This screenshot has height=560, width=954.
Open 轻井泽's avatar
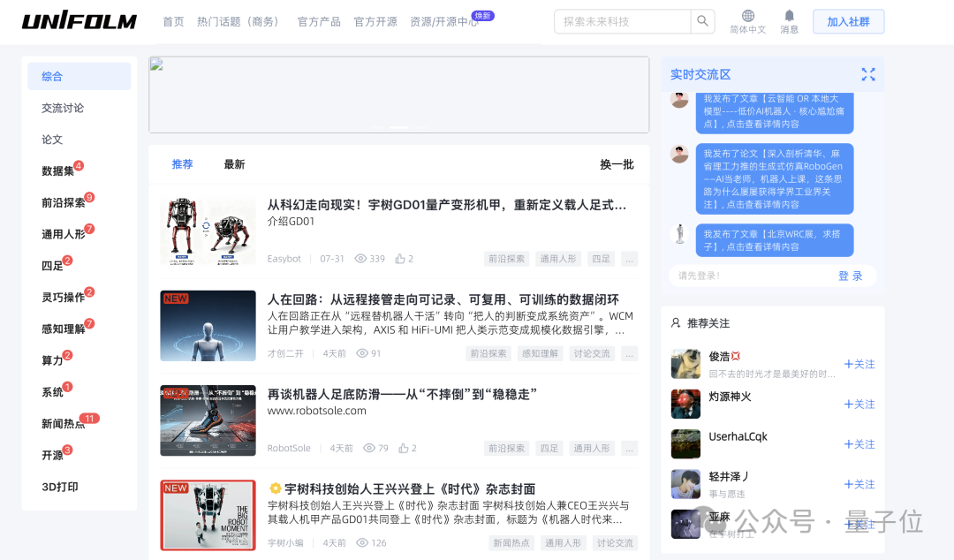click(685, 485)
